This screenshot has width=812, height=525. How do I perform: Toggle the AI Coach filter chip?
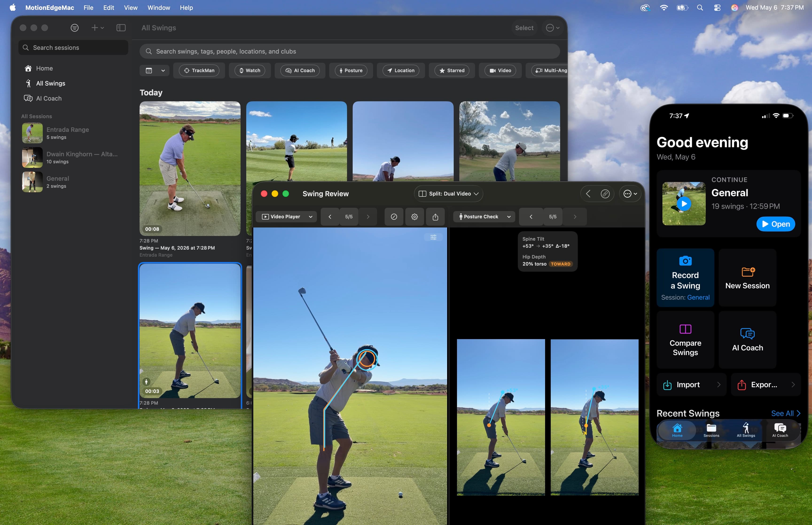300,71
